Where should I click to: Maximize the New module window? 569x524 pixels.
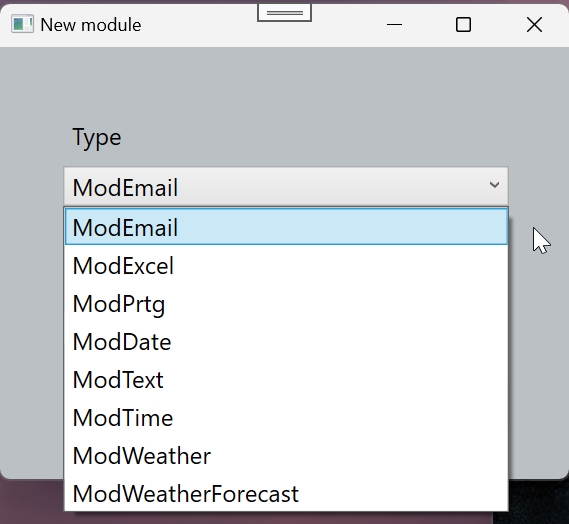pyautogui.click(x=463, y=25)
